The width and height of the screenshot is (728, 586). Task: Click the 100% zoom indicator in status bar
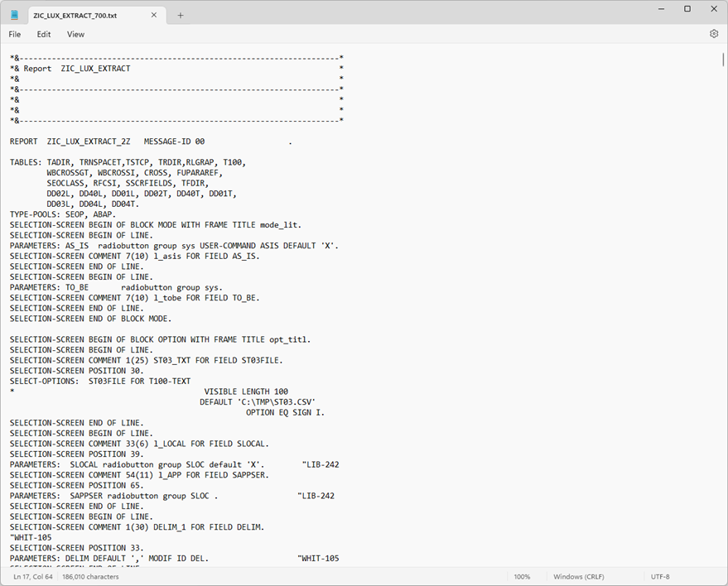(x=522, y=576)
